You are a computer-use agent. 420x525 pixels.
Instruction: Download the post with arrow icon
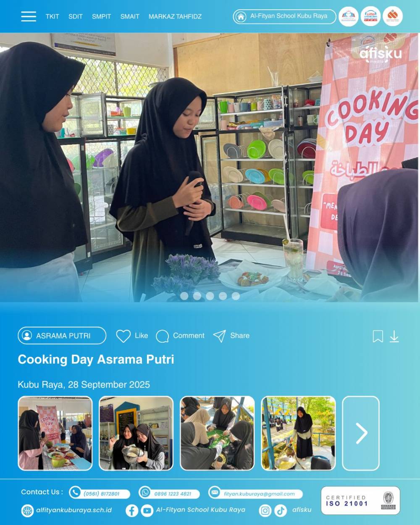tap(394, 336)
